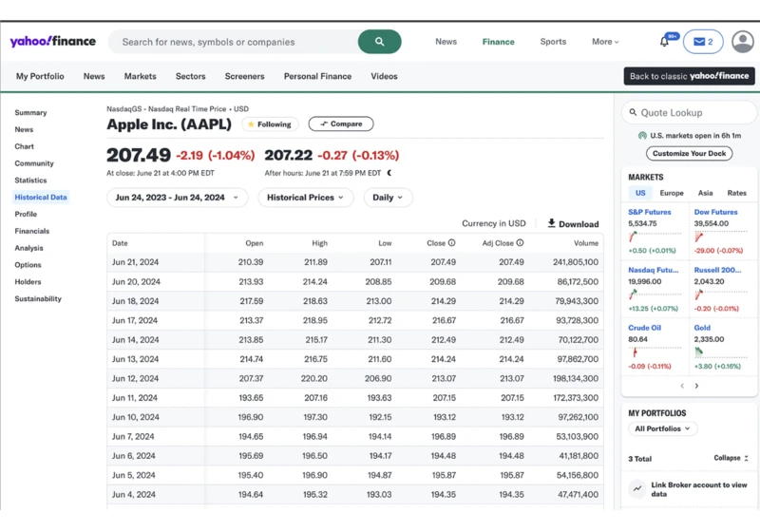Open Sustainability in left sidebar
Image resolution: width=760 pixels, height=532 pixels.
tap(38, 299)
